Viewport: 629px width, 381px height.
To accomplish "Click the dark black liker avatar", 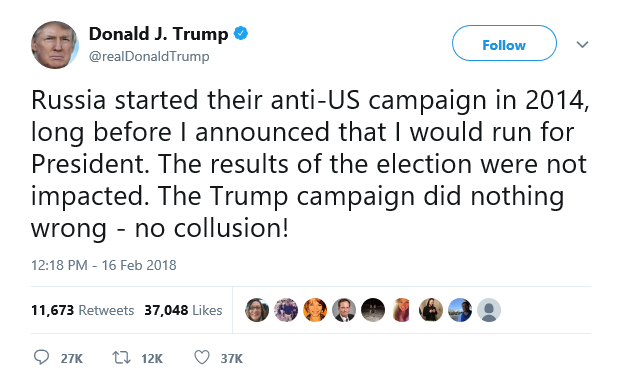I will 373,310.
